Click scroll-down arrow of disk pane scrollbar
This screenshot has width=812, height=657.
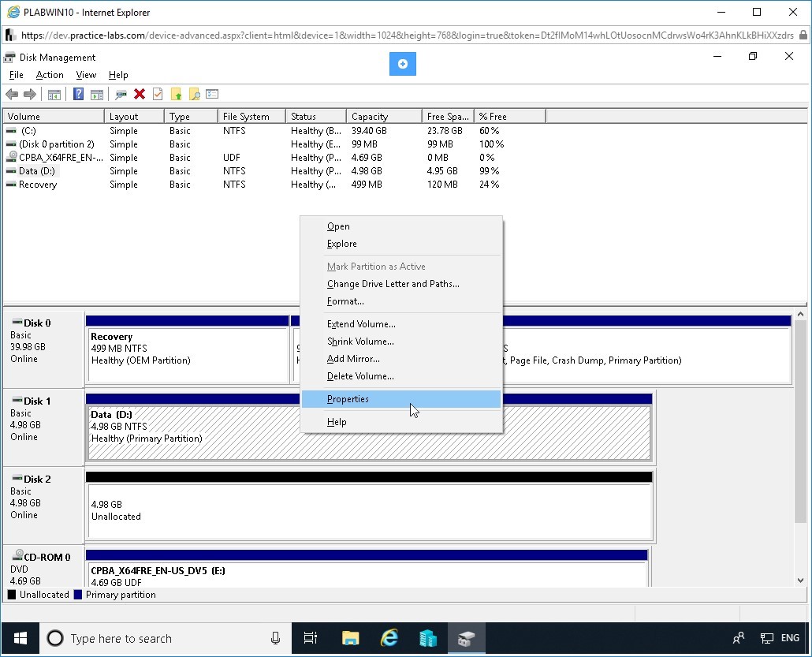click(801, 580)
